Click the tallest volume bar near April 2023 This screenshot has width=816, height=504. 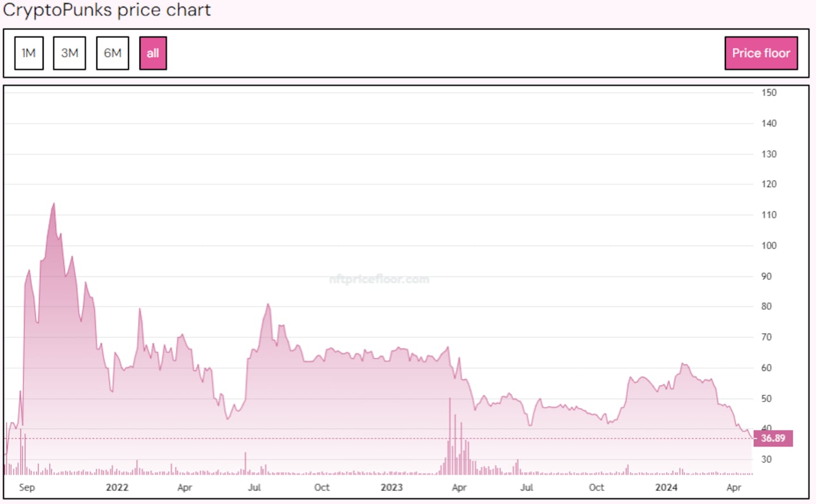[450, 436]
